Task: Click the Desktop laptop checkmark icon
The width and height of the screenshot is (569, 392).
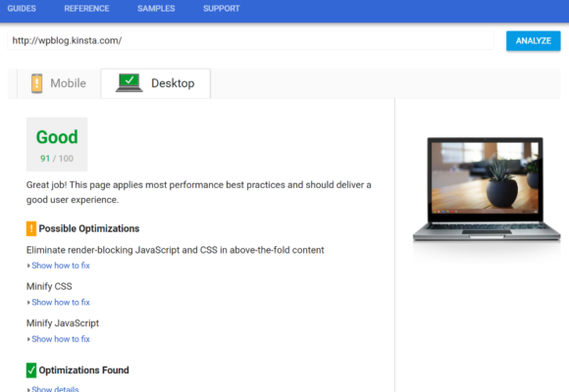Action: point(129,83)
